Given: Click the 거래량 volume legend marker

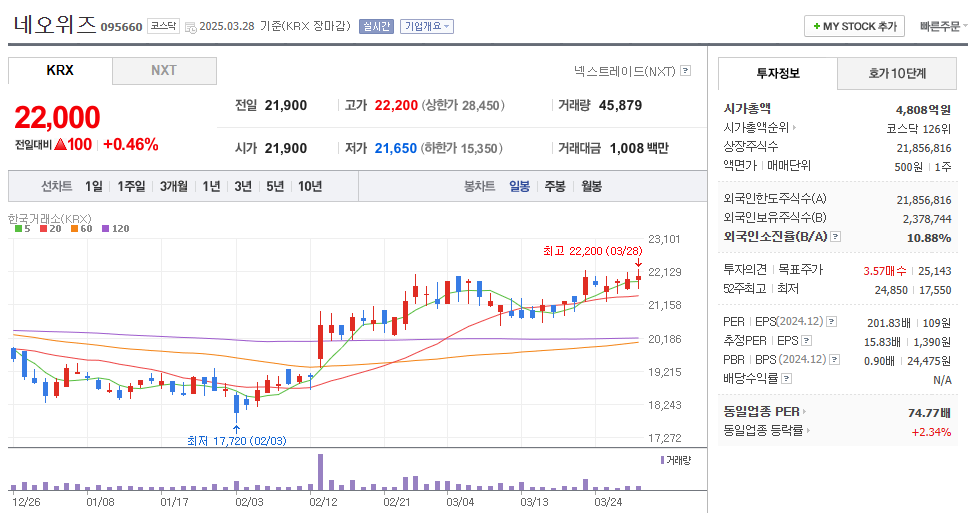Looking at the screenshot, I should click(x=662, y=460).
